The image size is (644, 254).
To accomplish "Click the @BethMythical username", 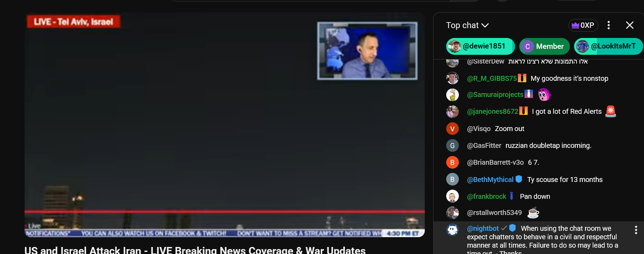I will 490,180.
